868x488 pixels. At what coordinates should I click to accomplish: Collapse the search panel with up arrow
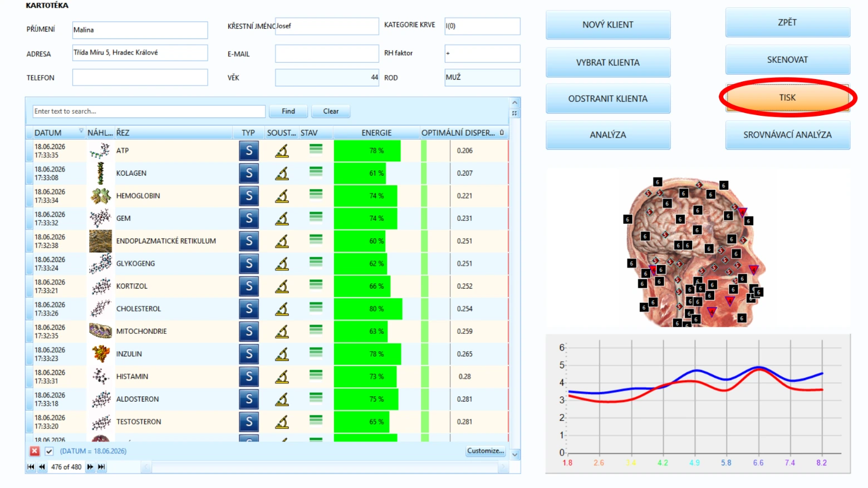point(515,103)
